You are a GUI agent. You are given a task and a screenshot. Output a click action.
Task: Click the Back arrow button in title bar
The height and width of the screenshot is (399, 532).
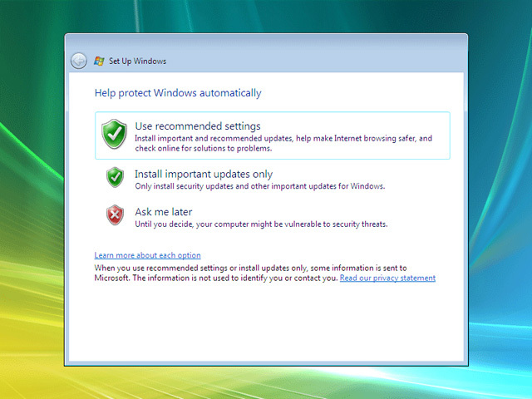[x=79, y=61]
